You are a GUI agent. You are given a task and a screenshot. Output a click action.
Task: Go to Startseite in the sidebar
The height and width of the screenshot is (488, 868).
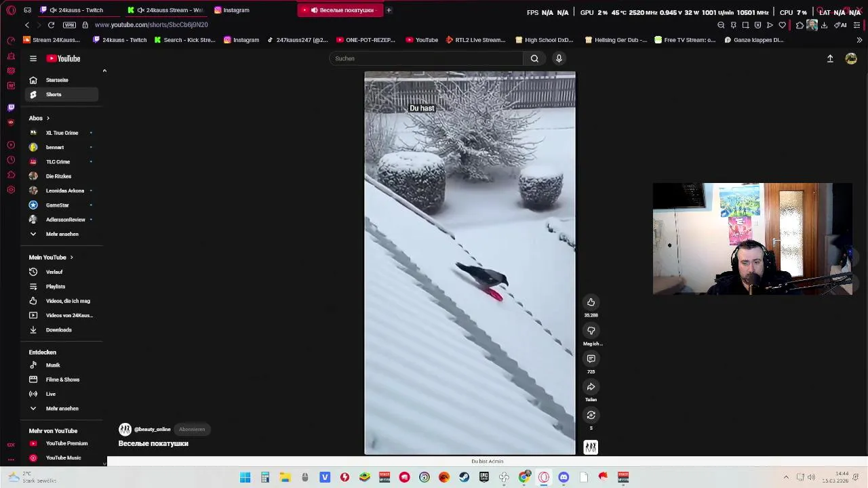click(x=62, y=80)
